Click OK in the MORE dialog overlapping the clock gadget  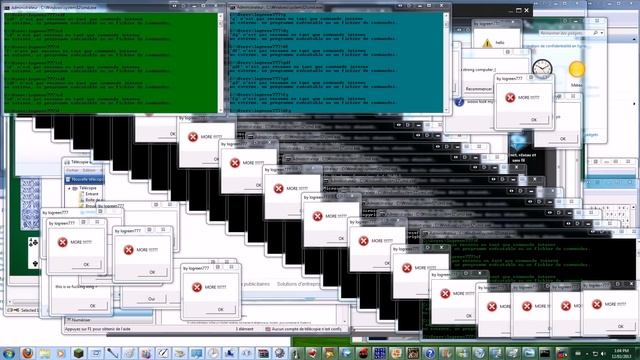pyautogui.click(x=533, y=120)
